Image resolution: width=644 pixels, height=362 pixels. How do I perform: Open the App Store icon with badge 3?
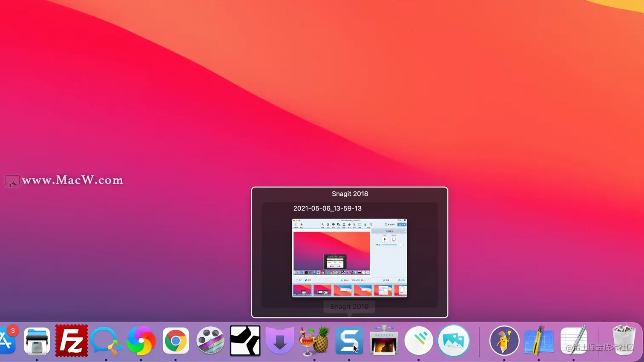(7, 340)
